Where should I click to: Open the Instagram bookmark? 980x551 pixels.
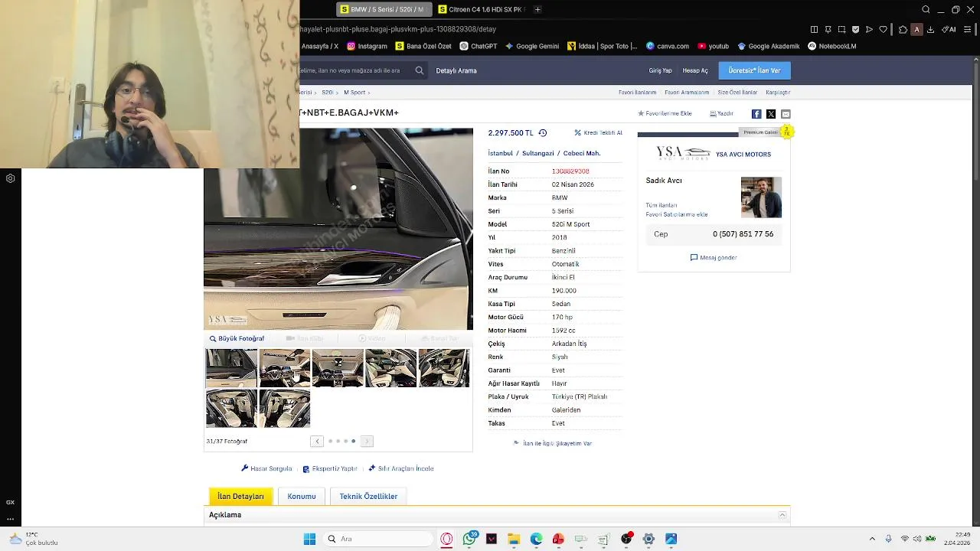pyautogui.click(x=367, y=46)
